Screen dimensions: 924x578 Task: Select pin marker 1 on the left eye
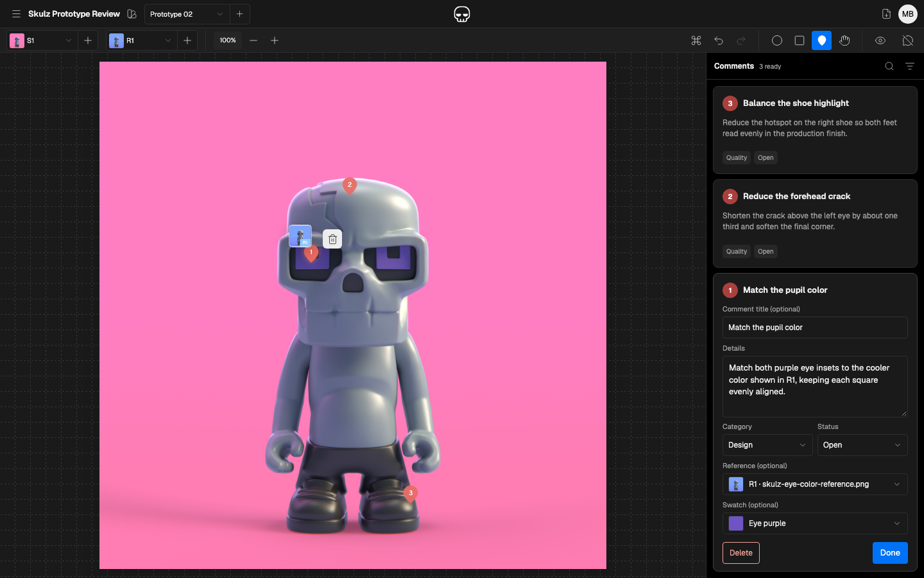pyautogui.click(x=311, y=254)
